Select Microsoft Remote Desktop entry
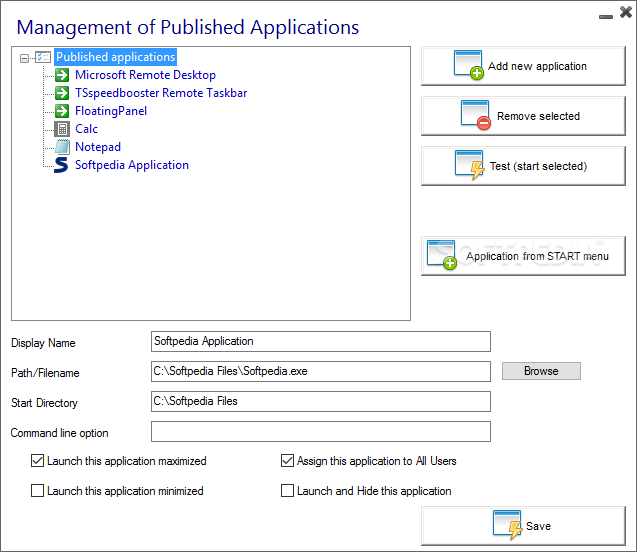 coord(145,75)
